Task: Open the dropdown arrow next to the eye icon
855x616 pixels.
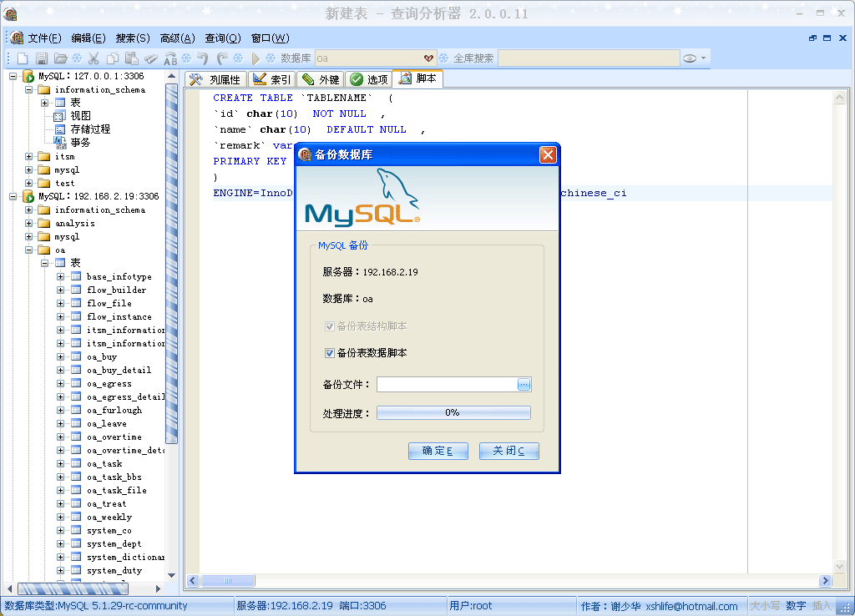Action: 703,58
